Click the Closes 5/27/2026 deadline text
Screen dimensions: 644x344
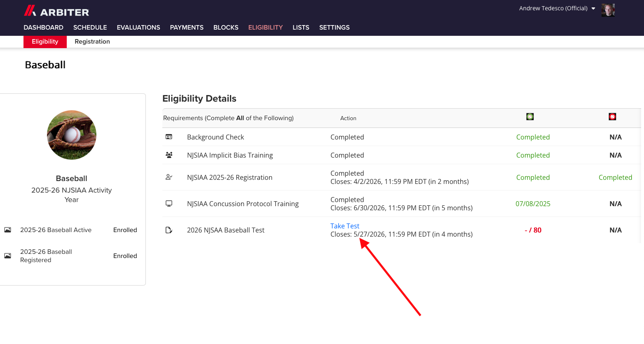coord(401,234)
